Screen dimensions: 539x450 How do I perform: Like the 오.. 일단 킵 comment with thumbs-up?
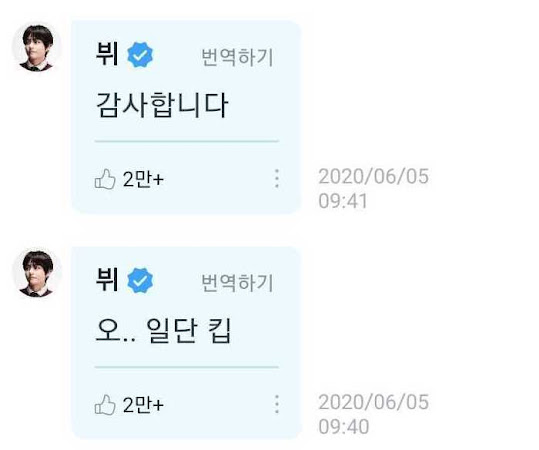tap(105, 405)
